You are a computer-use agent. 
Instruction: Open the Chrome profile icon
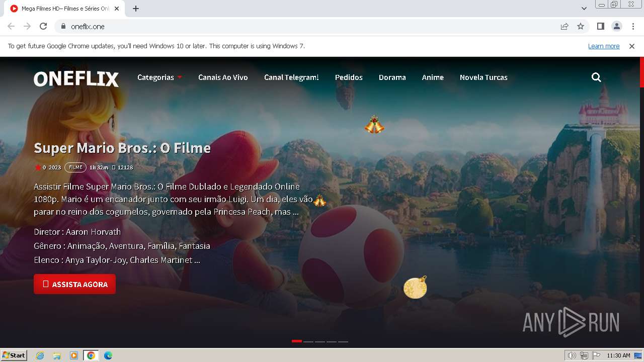click(616, 26)
